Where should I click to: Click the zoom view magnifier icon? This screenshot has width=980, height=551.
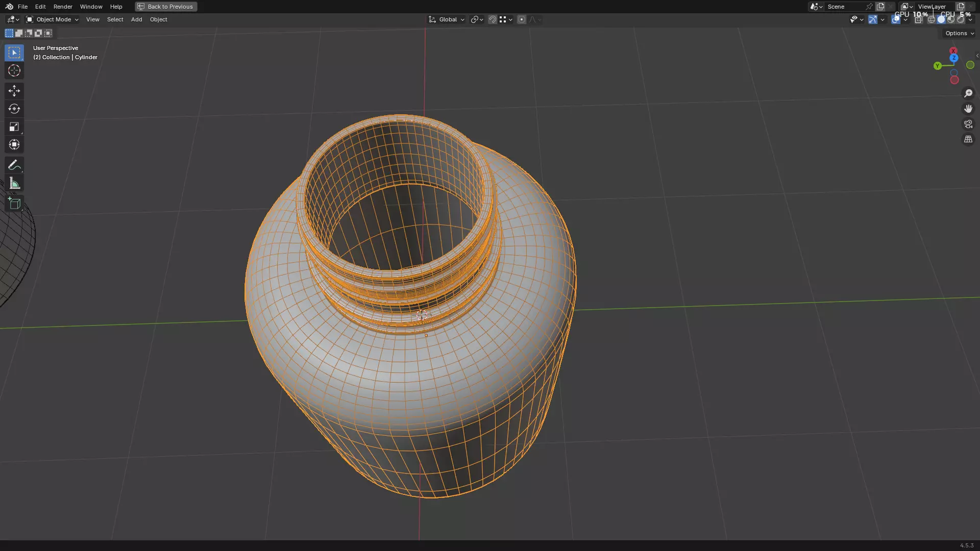(968, 93)
